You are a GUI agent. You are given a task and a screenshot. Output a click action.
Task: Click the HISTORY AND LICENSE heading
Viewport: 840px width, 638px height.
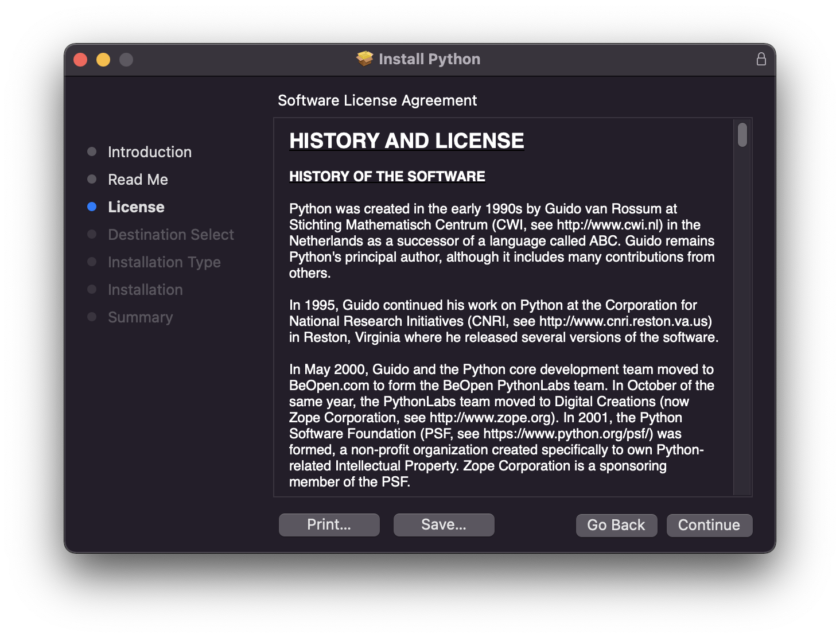tap(406, 141)
